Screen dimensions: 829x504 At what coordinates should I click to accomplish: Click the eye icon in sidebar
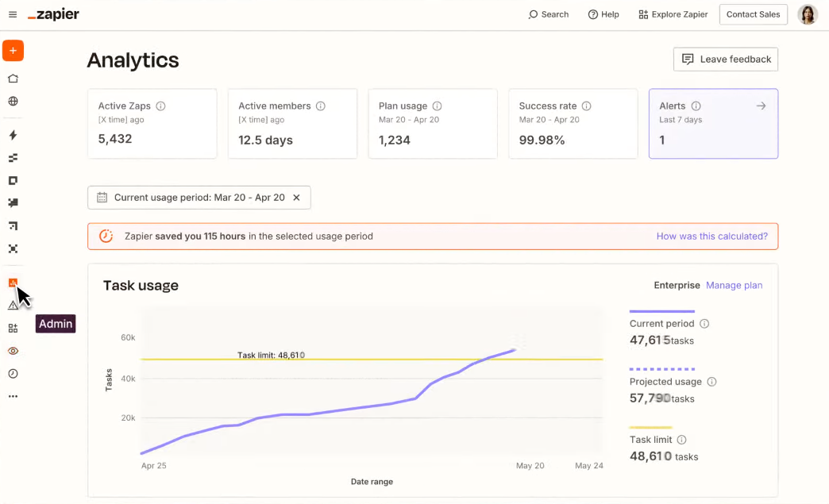point(13,351)
